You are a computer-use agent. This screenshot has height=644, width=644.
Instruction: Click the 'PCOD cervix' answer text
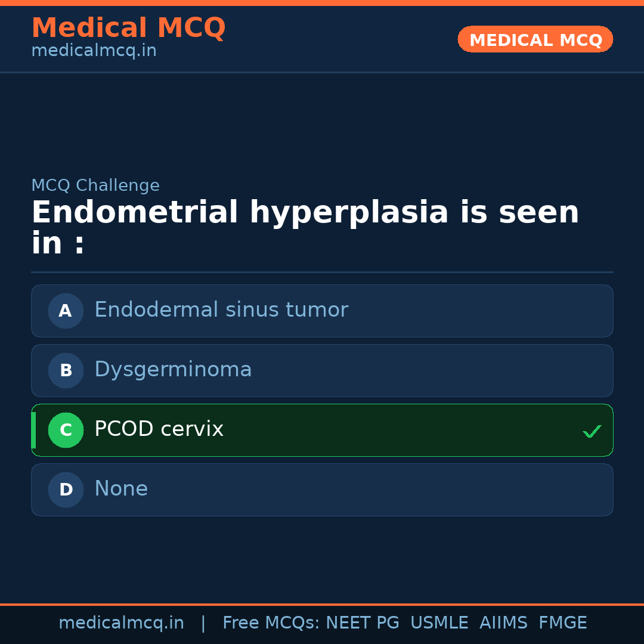click(x=159, y=429)
